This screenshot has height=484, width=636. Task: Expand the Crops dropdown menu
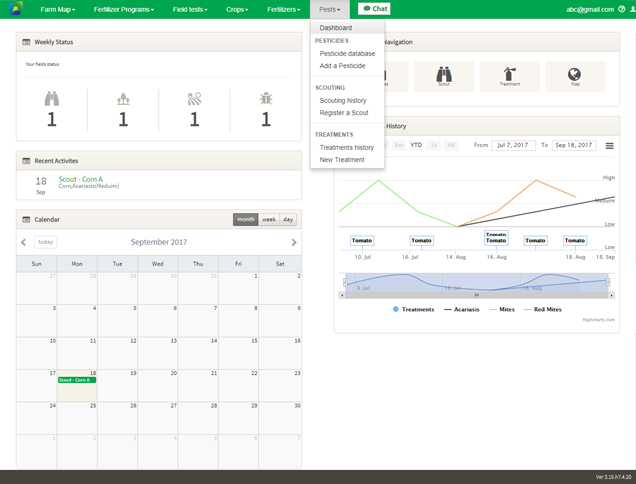(237, 9)
